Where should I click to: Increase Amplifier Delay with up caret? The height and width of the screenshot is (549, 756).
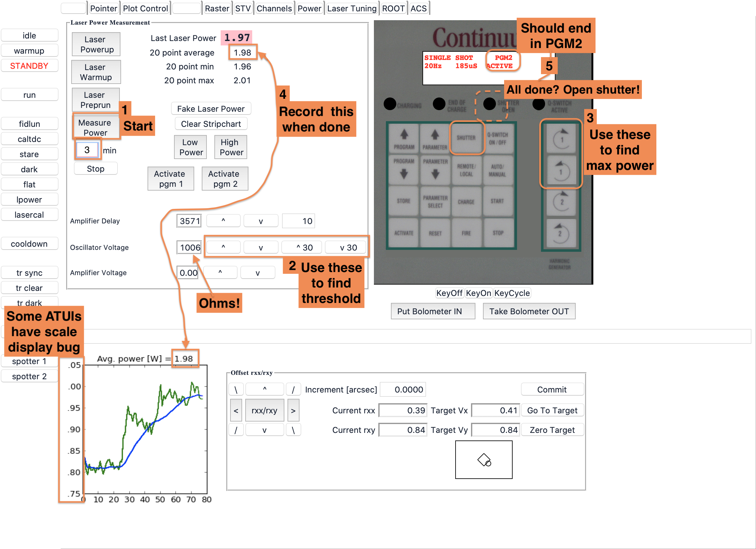[223, 221]
